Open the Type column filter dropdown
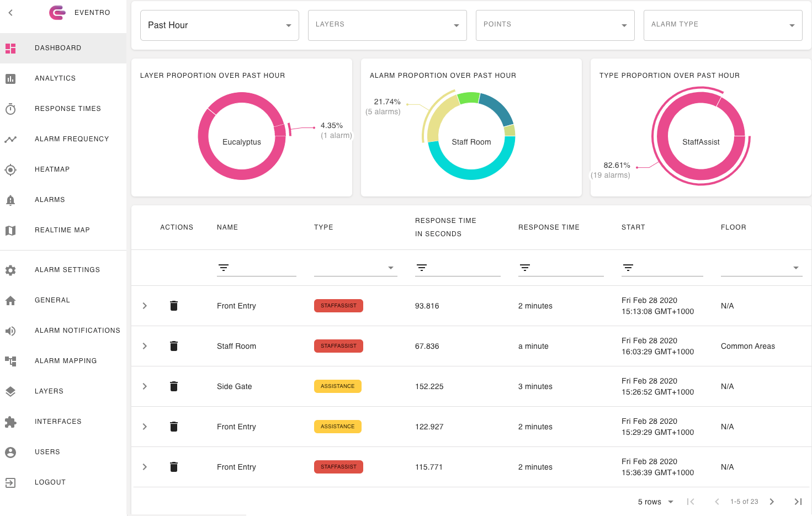Screen dimensions: 812x516 click(355, 268)
